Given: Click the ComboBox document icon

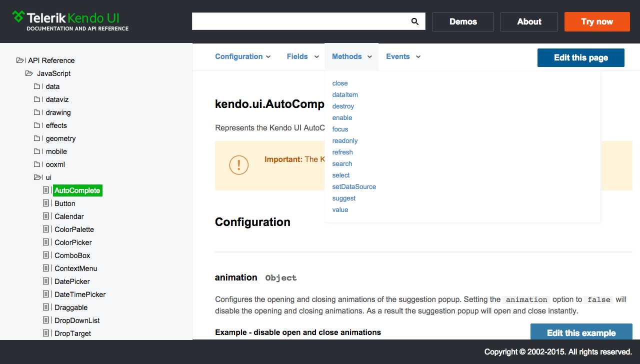Looking at the screenshot, I should pos(46,255).
